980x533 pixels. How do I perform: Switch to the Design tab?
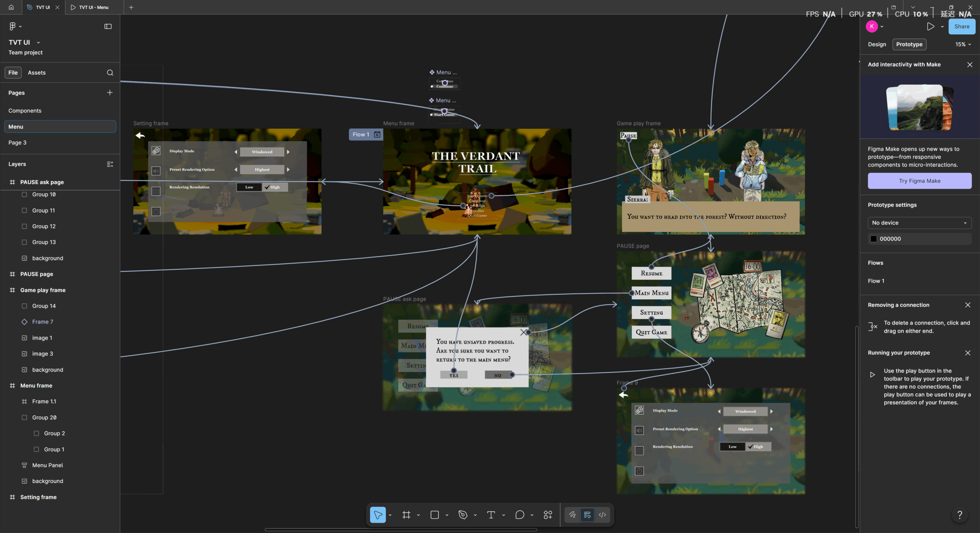(877, 44)
